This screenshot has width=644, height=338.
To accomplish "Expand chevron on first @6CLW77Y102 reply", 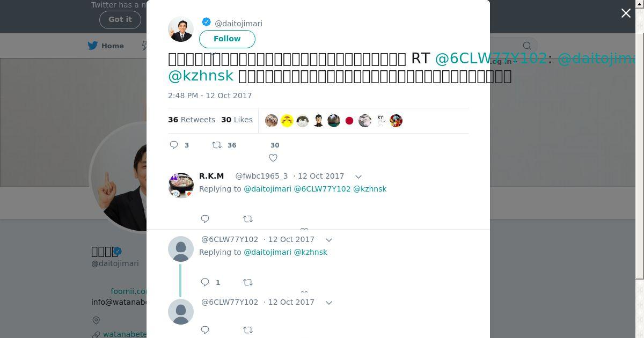I will (329, 240).
